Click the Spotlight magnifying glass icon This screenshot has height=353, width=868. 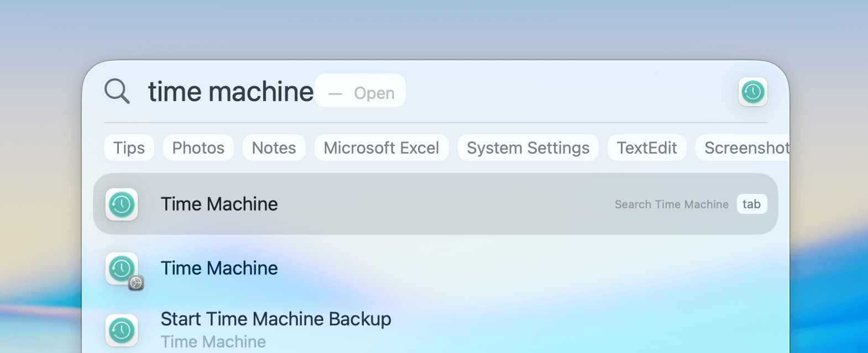[117, 91]
